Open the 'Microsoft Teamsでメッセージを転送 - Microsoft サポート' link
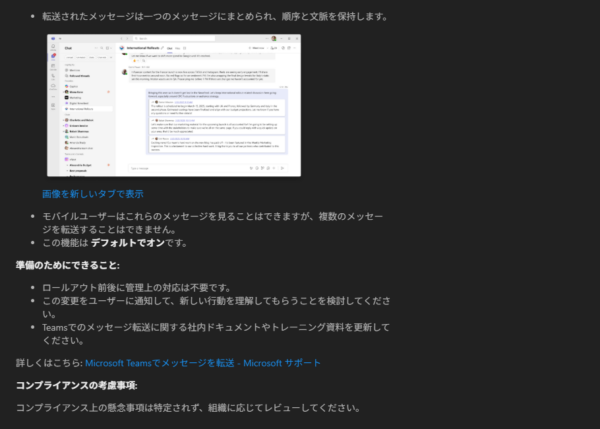Image resolution: width=600 pixels, height=429 pixels. 203,362
